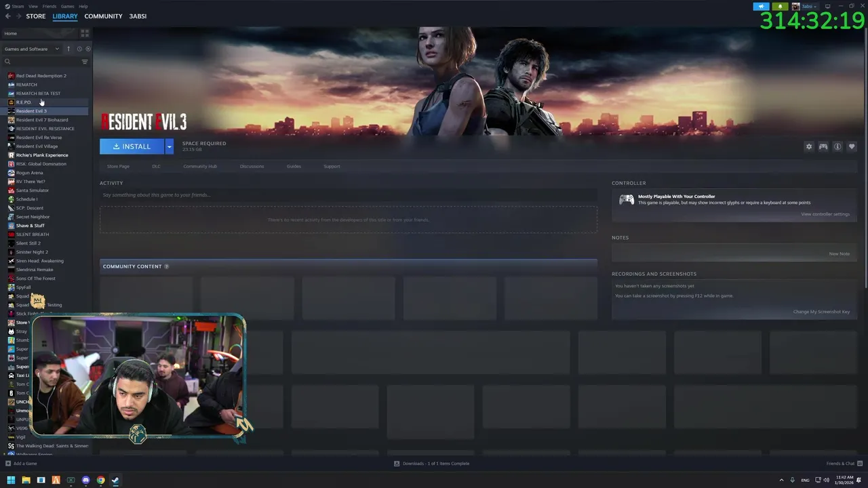The height and width of the screenshot is (488, 868).
Task: Open the announcements megaphone button
Action: (761, 6)
